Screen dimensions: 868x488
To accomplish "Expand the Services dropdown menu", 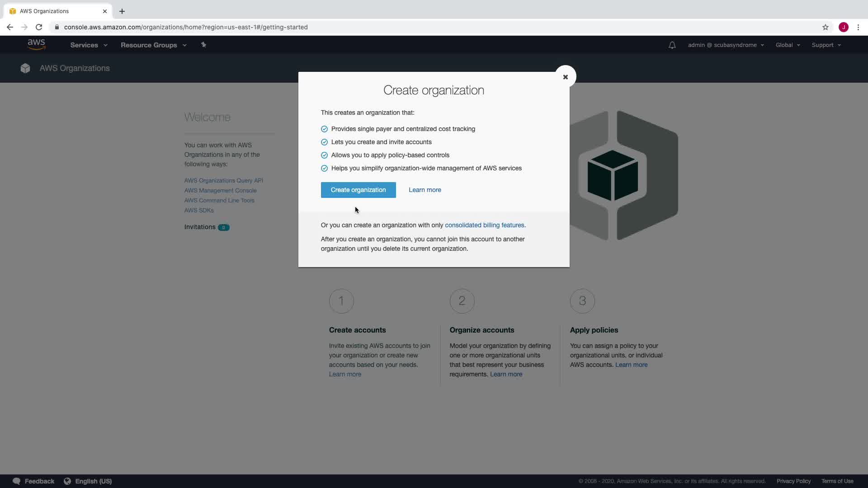I will (x=89, y=45).
